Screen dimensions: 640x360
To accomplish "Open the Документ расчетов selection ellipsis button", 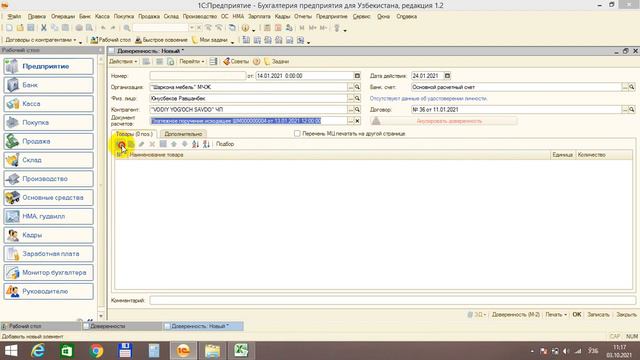I will pyautogui.click(x=351, y=121).
